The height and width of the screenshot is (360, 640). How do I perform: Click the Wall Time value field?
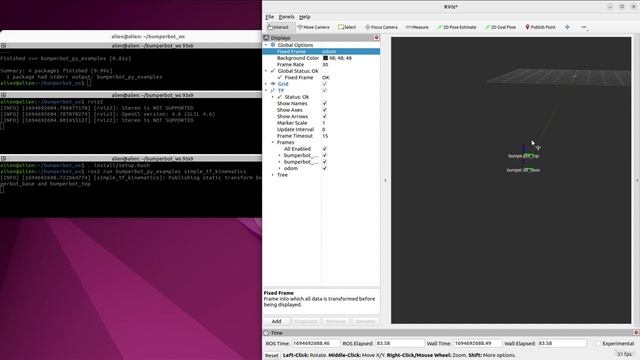[477, 343]
